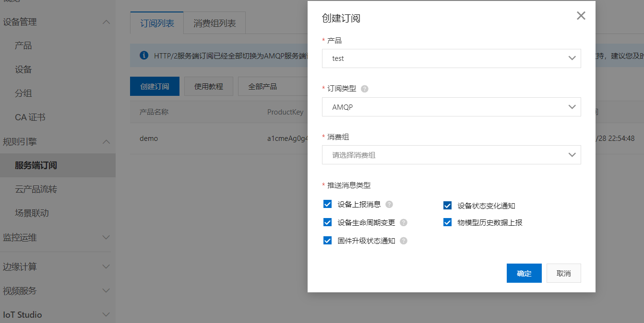Open the 订阅类型 dropdown showing AMQP
This screenshot has width=644, height=323.
pyautogui.click(x=451, y=106)
